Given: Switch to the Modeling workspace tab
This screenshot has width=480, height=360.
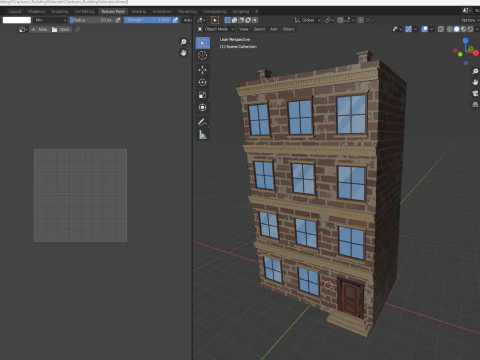Looking at the screenshot, I should pos(36,11).
